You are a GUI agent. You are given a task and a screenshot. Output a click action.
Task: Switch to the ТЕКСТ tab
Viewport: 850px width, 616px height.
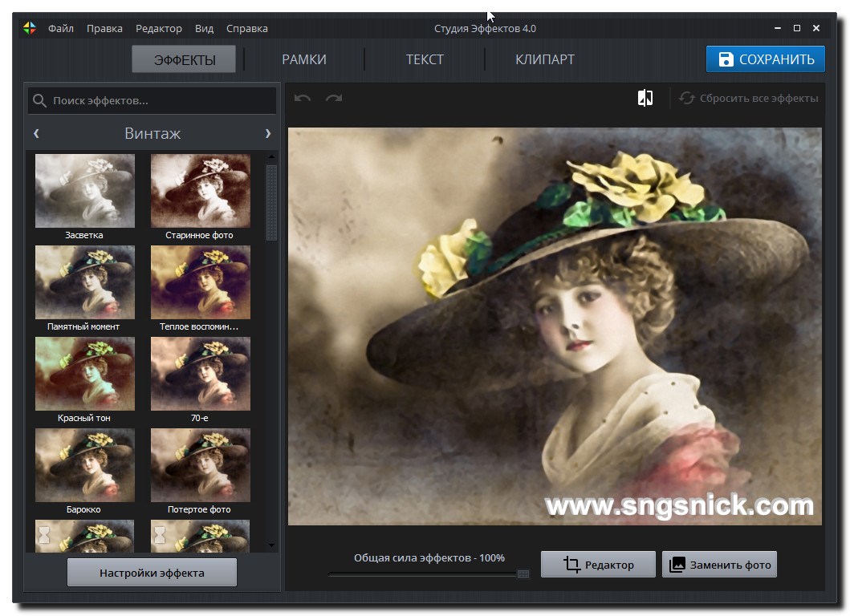(x=425, y=59)
